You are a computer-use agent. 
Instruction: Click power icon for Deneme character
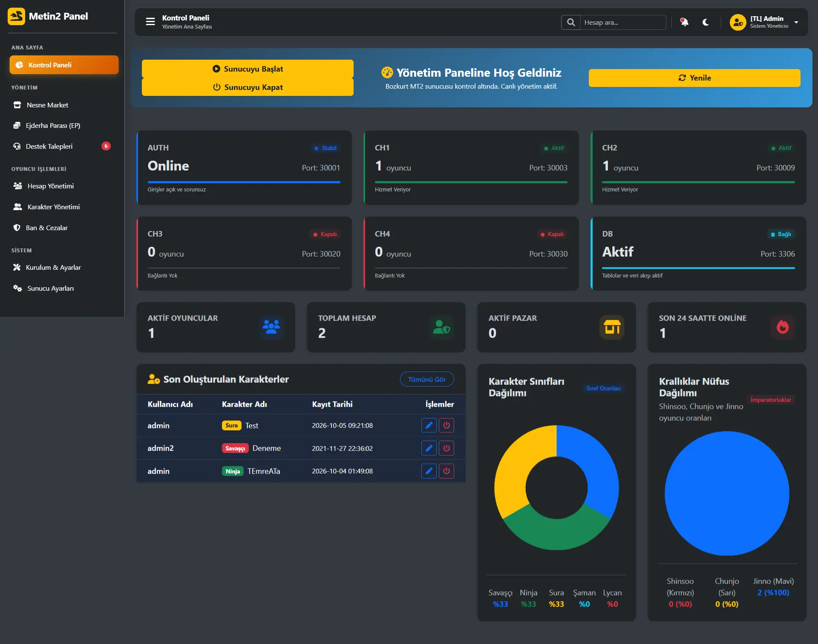pos(446,448)
